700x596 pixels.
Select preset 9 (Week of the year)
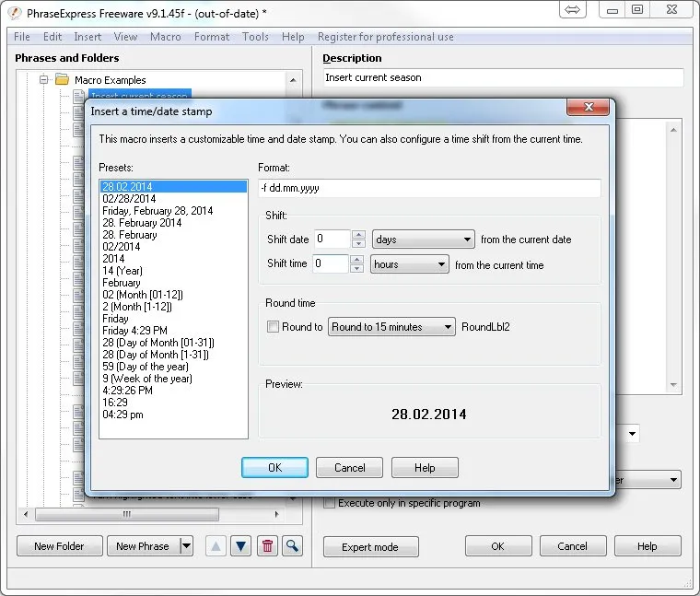pyautogui.click(x=173, y=379)
